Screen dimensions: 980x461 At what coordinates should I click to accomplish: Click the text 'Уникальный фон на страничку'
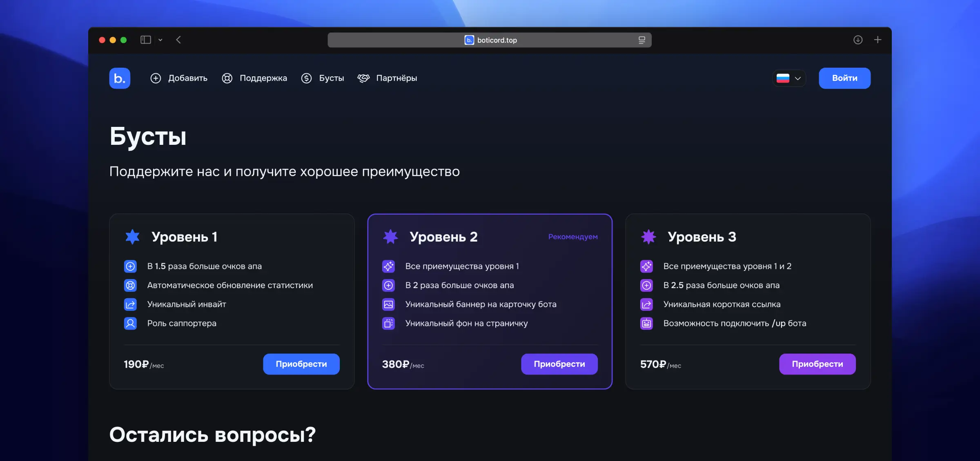click(x=466, y=324)
